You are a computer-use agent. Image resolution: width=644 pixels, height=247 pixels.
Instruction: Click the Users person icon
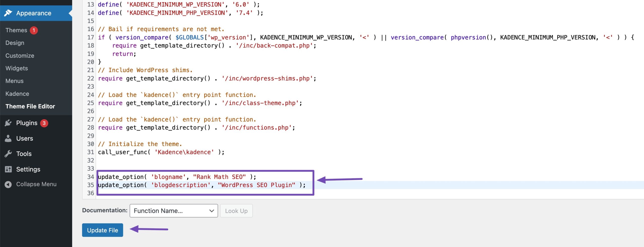click(8, 138)
